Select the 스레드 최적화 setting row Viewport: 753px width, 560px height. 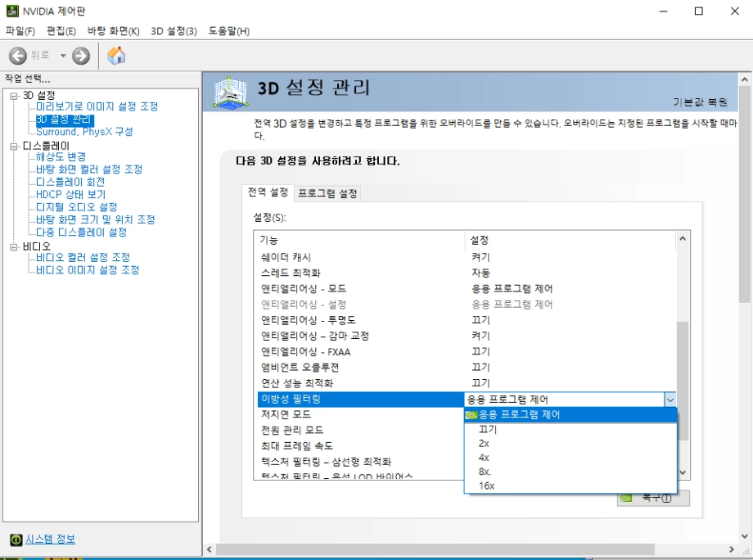pyautogui.click(x=466, y=273)
